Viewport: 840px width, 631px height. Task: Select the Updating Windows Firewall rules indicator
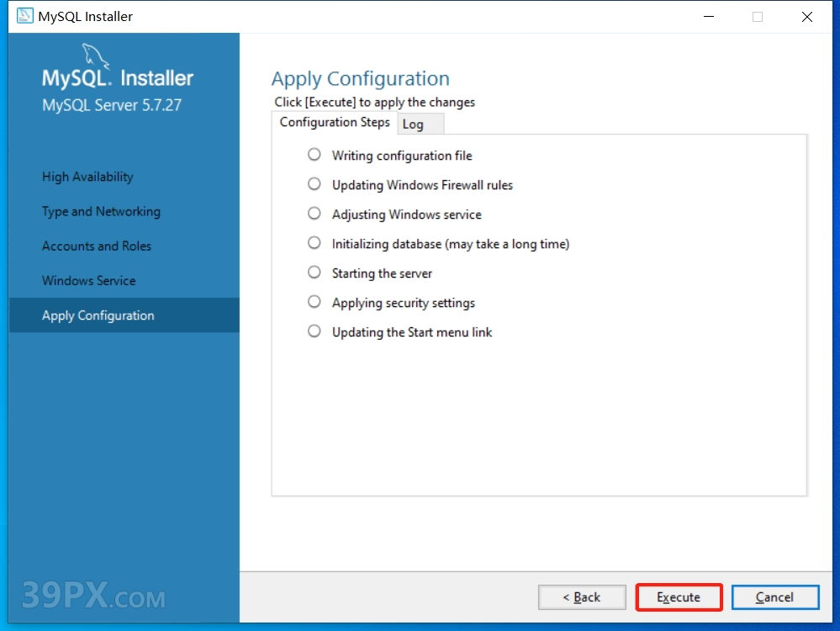point(314,184)
